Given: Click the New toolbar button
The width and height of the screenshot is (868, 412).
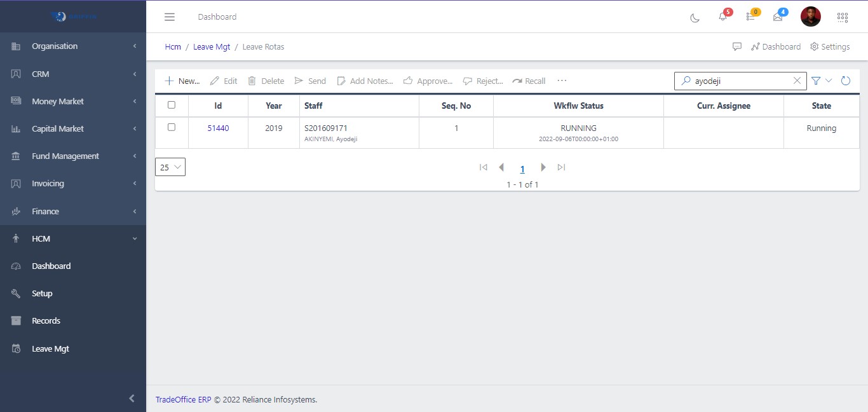Looking at the screenshot, I should click(182, 81).
